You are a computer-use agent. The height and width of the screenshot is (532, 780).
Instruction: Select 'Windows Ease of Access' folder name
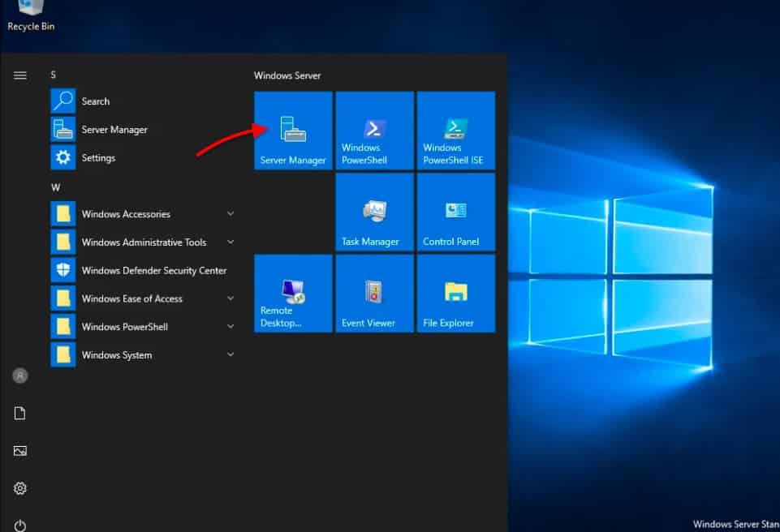pyautogui.click(x=131, y=298)
